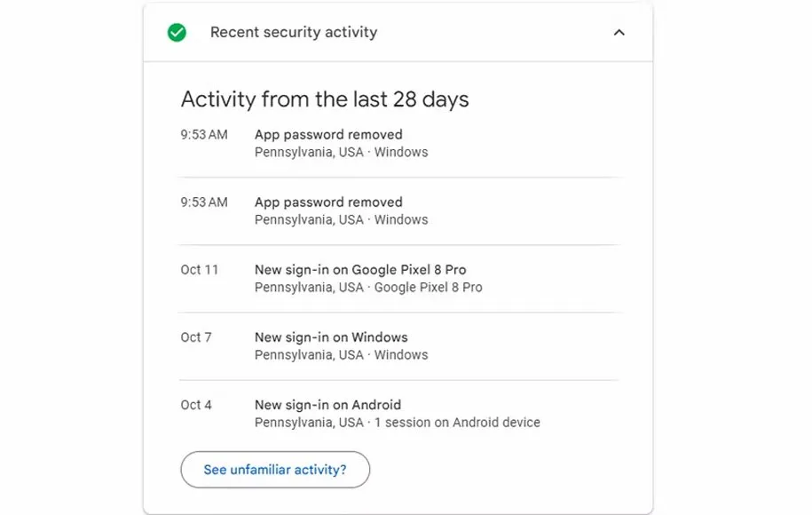812x515 pixels.
Task: Click the Oct 11 date label
Action: (x=199, y=270)
